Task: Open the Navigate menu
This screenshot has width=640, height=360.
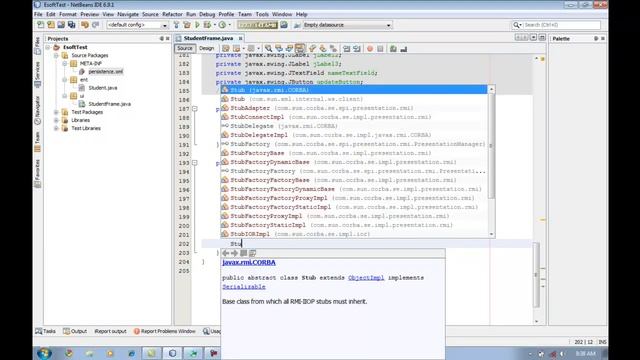Action: pos(128,14)
